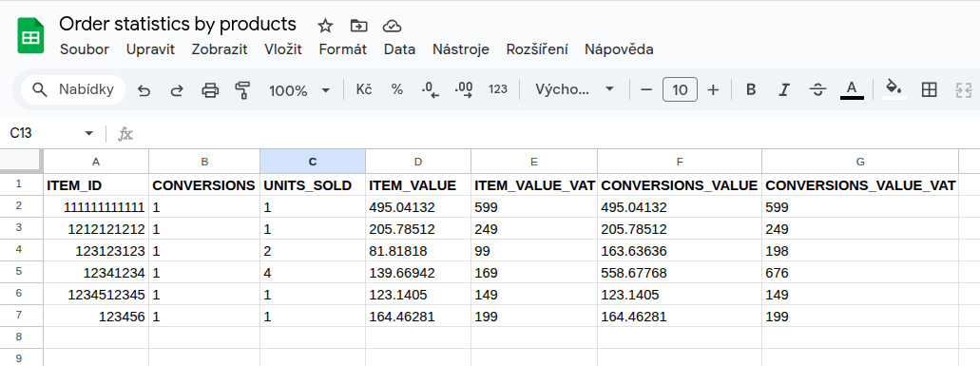The image size is (980, 366).
Task: Open the fill color bucket
Action: [894, 88]
